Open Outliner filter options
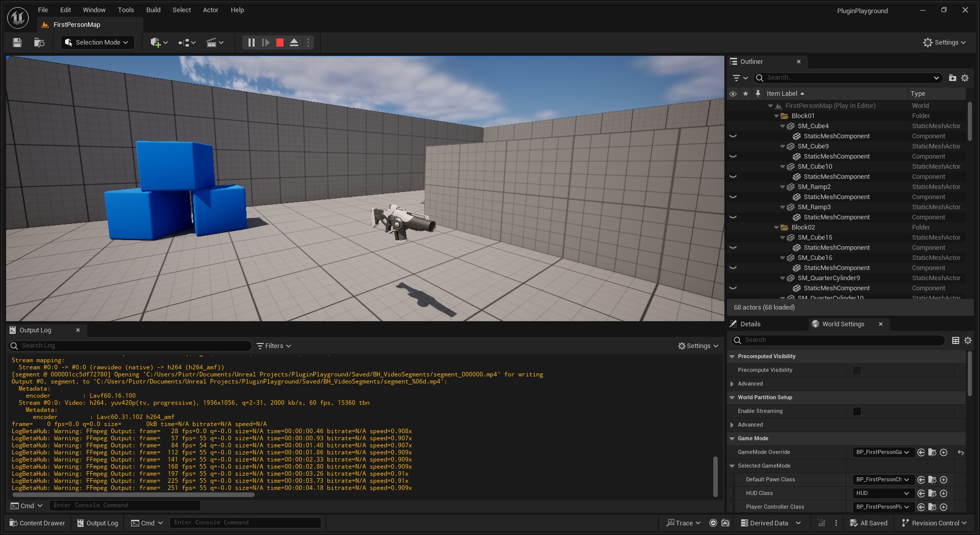The height and width of the screenshot is (535, 980). 740,78
